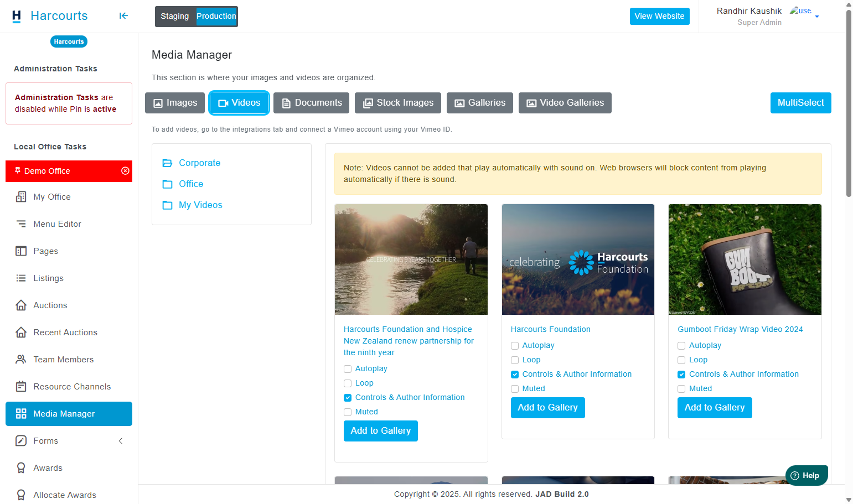Viewport: 853px width, 504px height.
Task: Click the Media Manager grid icon
Action: point(21,414)
